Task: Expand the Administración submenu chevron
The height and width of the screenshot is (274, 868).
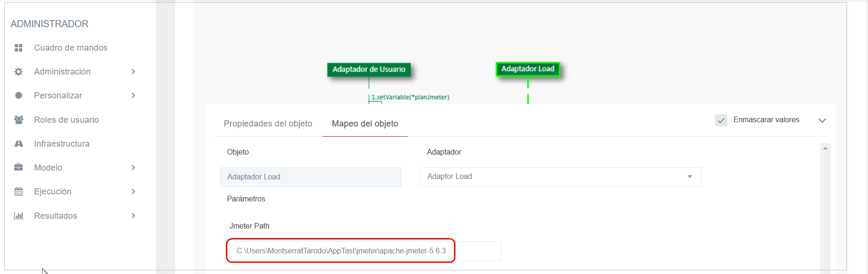Action: coord(134,72)
